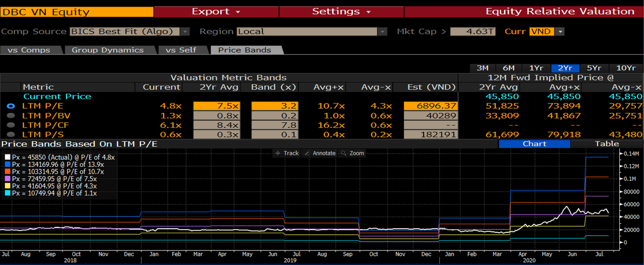This screenshot has width=644, height=265.
Task: Click the BICS Best Fit (Algo) field
Action: click(x=125, y=32)
